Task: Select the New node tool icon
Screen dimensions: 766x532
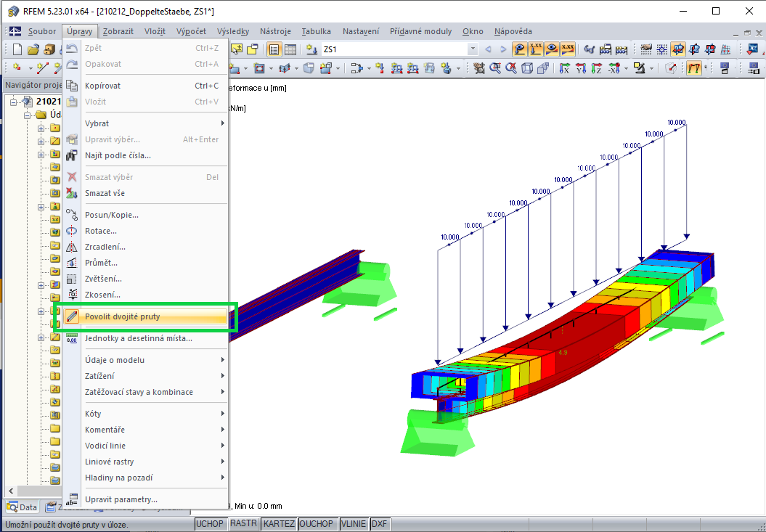Action: [17, 68]
